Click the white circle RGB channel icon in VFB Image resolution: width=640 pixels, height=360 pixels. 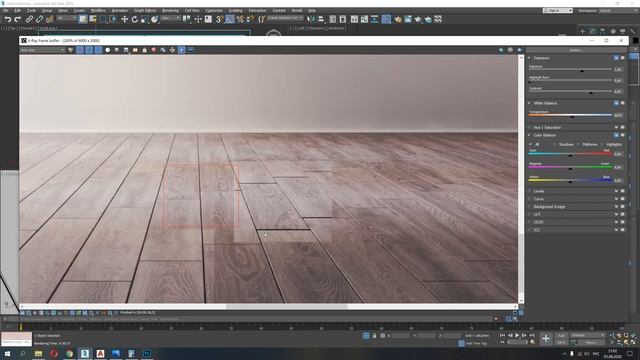tap(107, 50)
